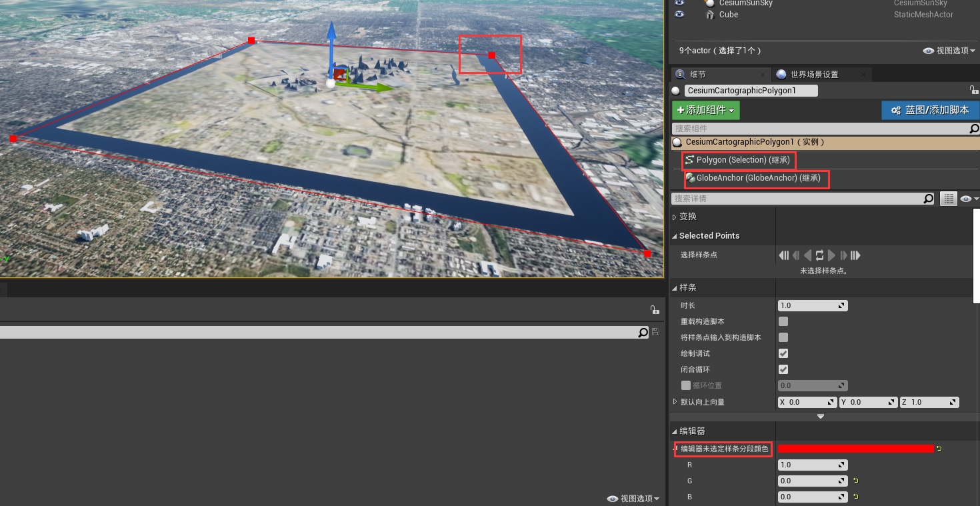Click the Z field of 默认向上向量
This screenshot has width=980, height=506.
pos(928,402)
